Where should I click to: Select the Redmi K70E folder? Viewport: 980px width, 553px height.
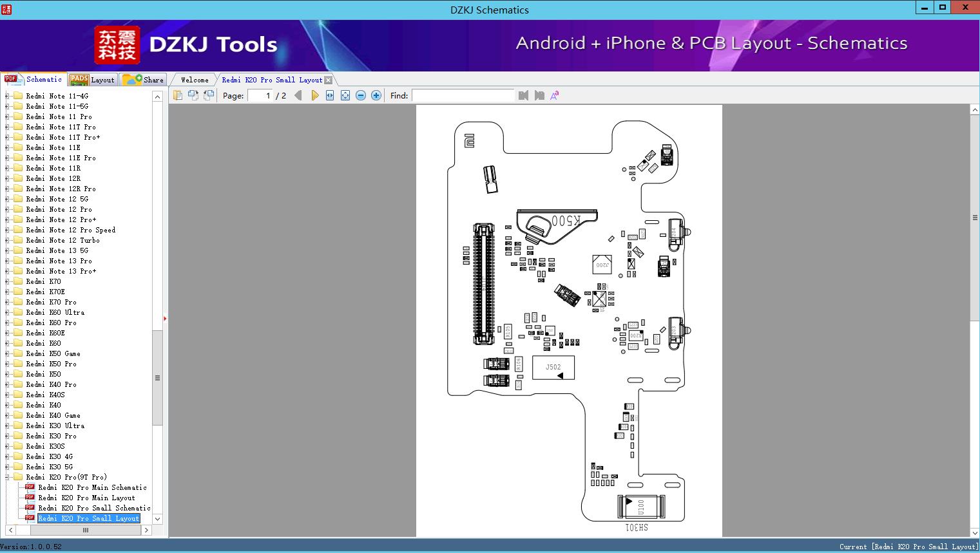tap(45, 292)
